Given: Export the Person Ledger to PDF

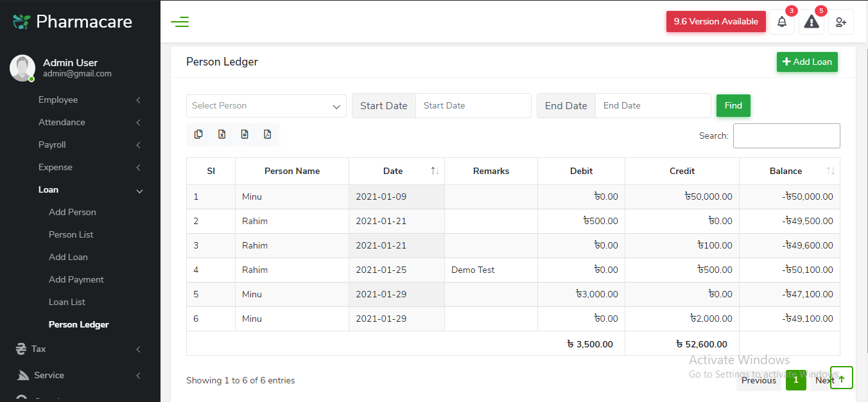Looking at the screenshot, I should tap(268, 134).
